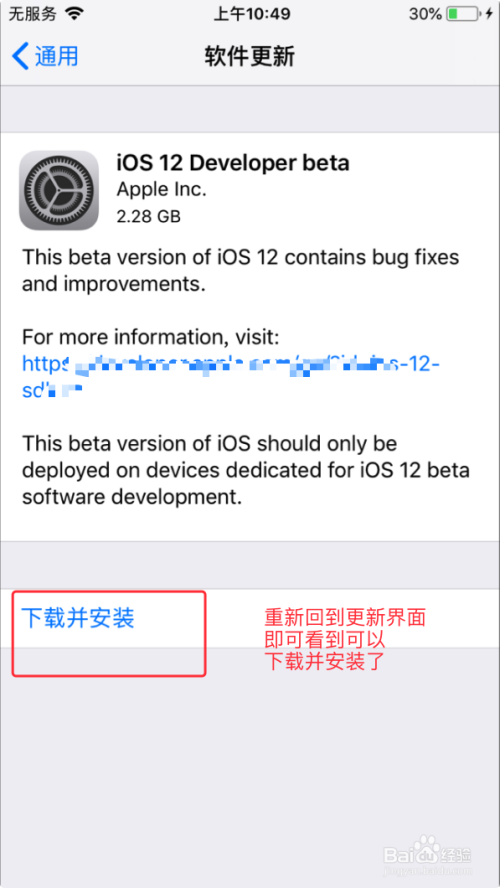
Task: Tap the charging bolt icon
Action: tap(489, 14)
